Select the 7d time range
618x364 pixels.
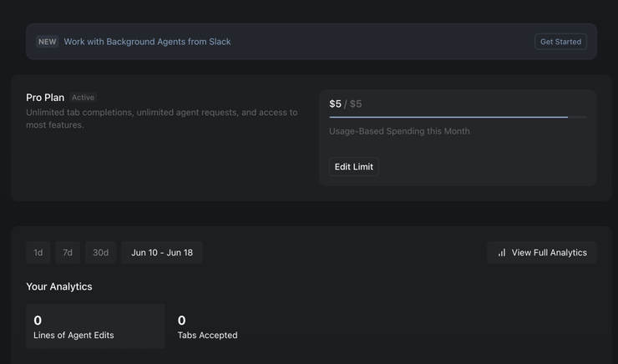point(68,252)
